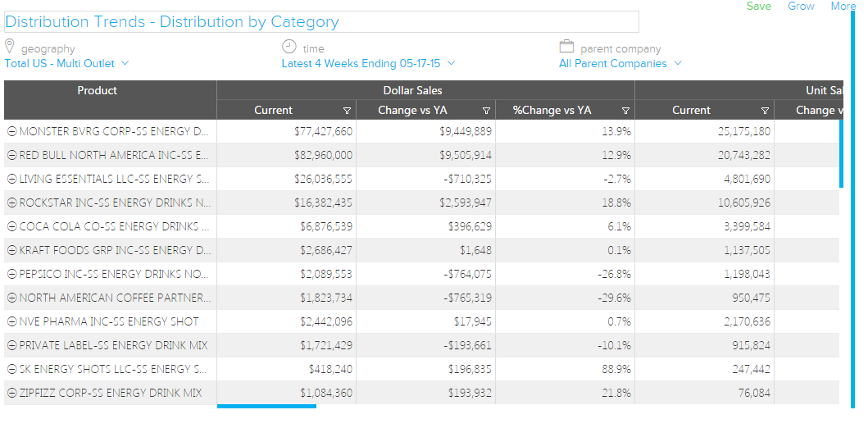Collapse the Monster Bvrg Corp row

coord(11,131)
